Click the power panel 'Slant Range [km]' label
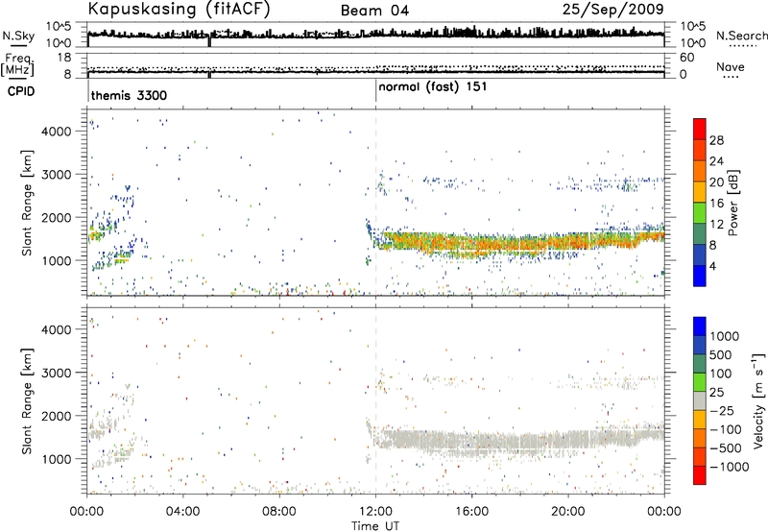 tap(27, 203)
